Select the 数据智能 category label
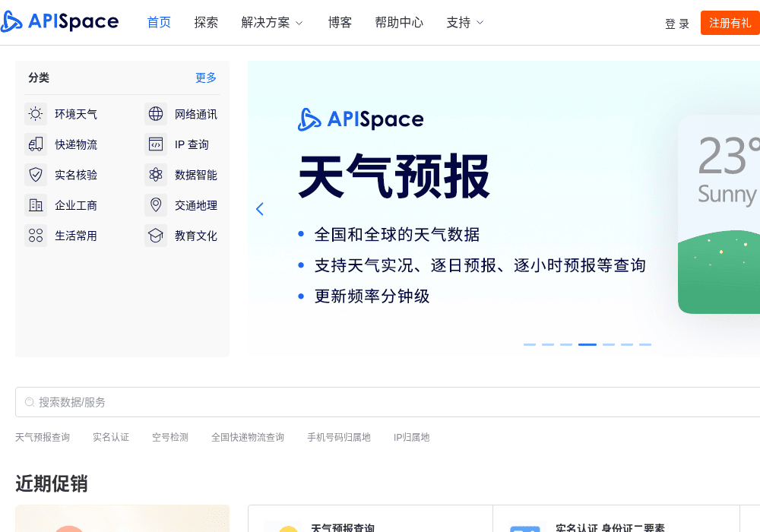 click(x=196, y=175)
